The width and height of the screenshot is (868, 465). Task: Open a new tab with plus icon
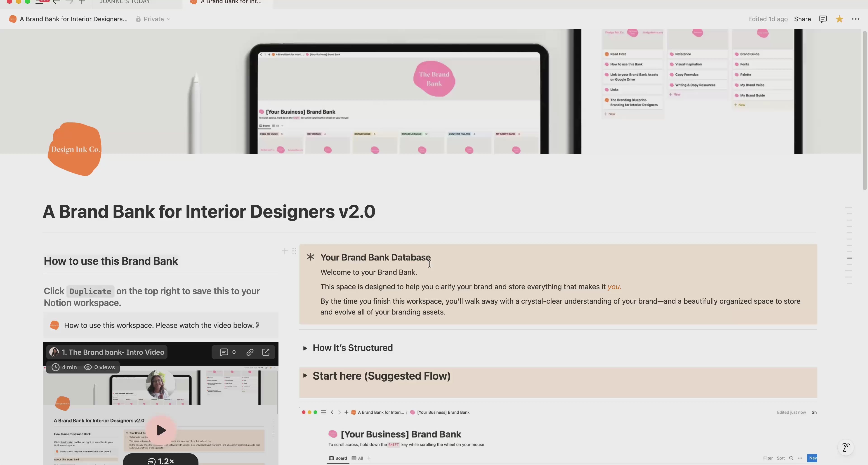coord(82,2)
